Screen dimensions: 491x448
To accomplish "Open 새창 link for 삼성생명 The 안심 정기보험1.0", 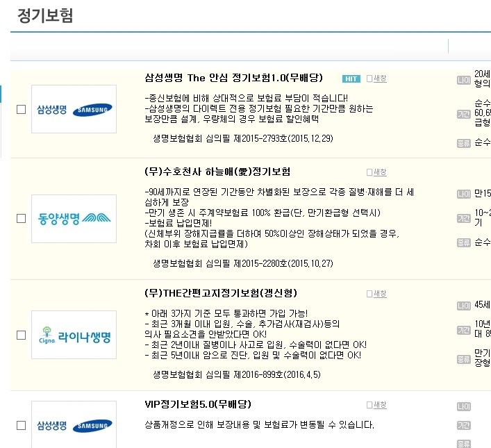I will (x=380, y=78).
